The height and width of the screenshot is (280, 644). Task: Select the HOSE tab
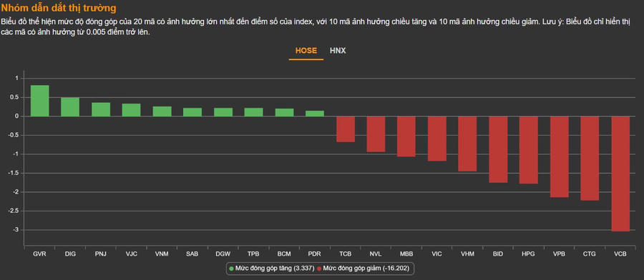click(306, 51)
